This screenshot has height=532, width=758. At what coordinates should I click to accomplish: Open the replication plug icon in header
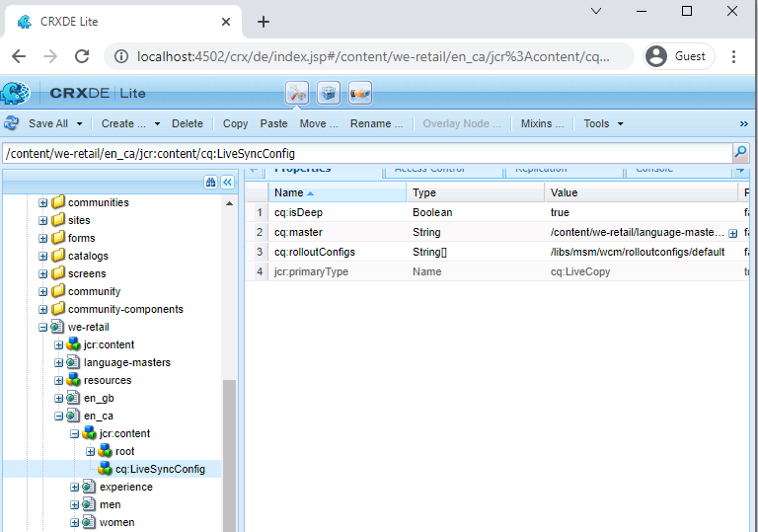[360, 93]
